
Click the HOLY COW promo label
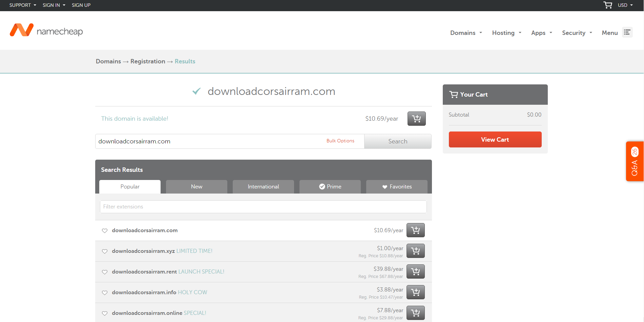pos(192,293)
